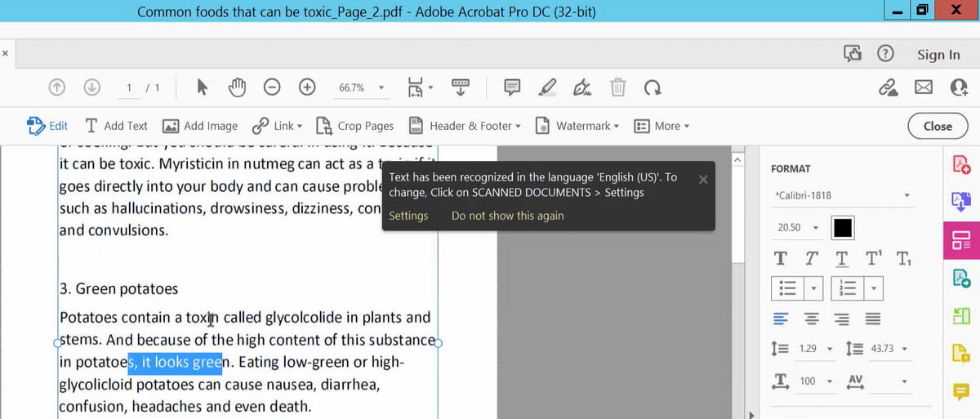Enable center text alignment

(x=811, y=319)
